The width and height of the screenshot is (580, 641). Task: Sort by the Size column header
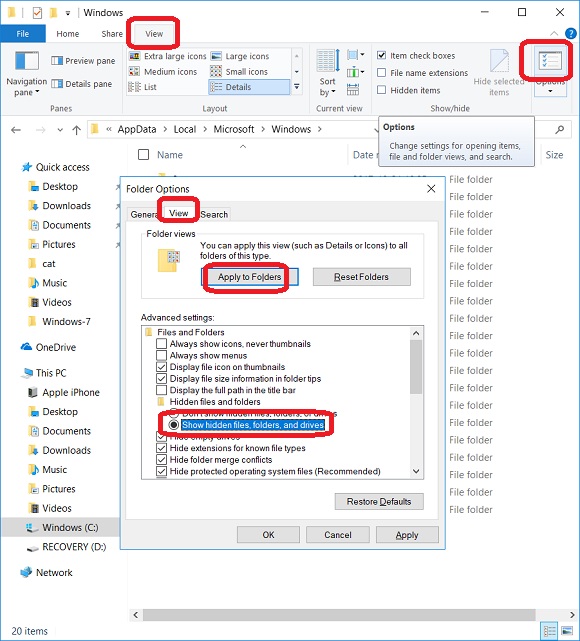(x=554, y=155)
